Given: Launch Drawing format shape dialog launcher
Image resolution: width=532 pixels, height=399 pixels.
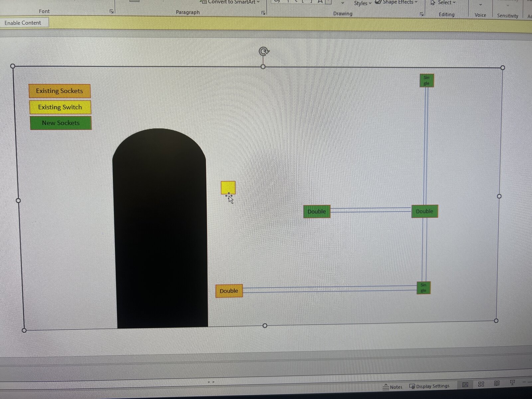Looking at the screenshot, I should coord(422,14).
